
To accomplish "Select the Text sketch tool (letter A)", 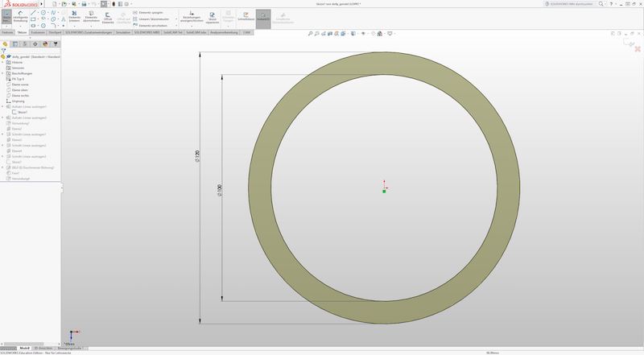I will point(64,19).
